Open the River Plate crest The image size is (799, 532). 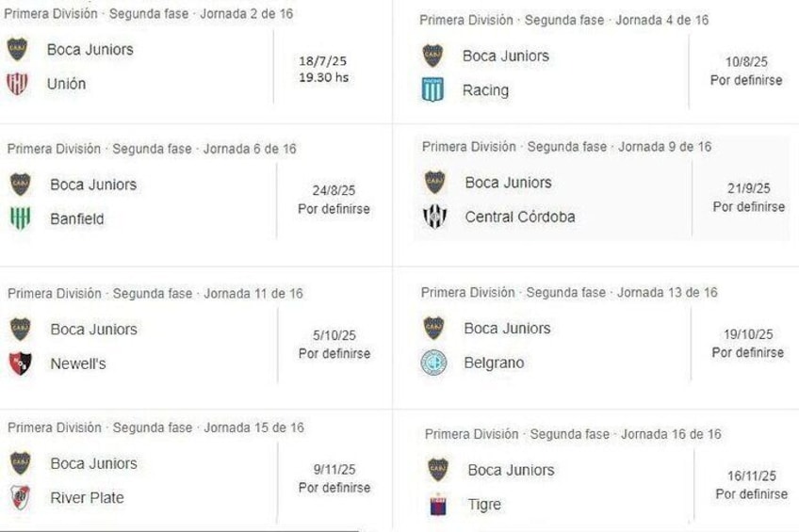pos(20,497)
